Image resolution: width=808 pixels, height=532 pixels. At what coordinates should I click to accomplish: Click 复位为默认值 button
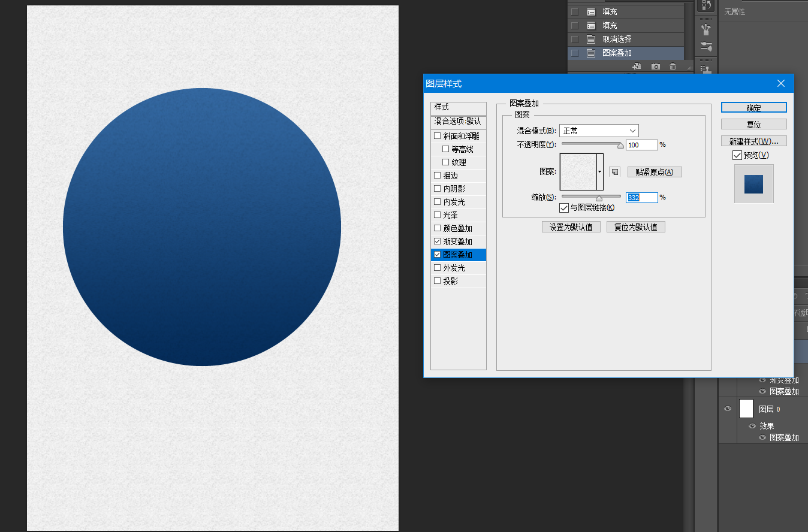(x=636, y=227)
